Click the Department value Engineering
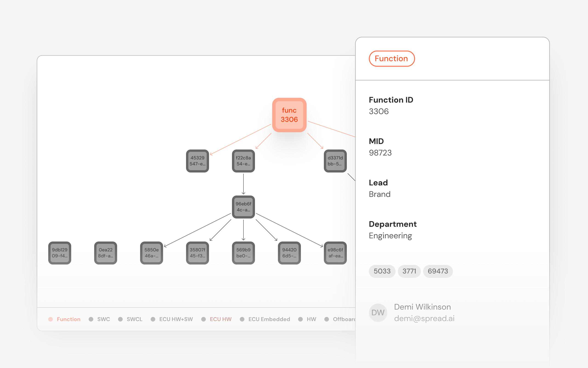Viewport: 588px width, 368px height. [390, 236]
